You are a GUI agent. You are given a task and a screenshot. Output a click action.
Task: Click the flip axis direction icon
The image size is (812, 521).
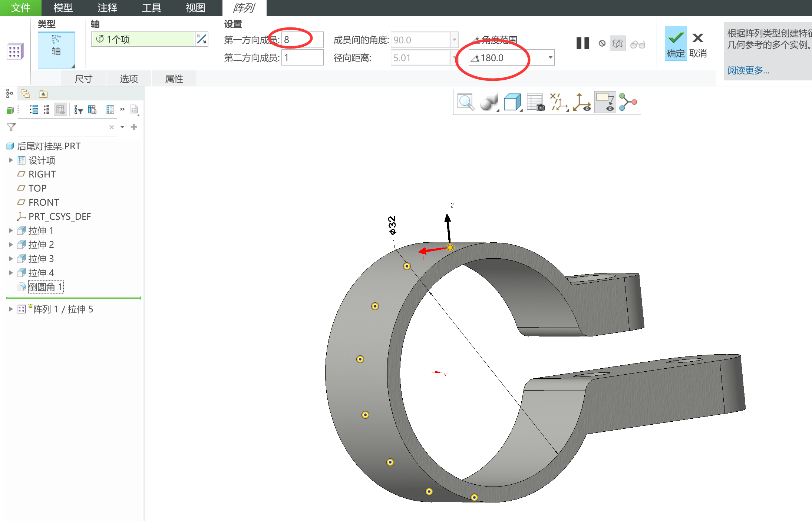click(x=202, y=39)
